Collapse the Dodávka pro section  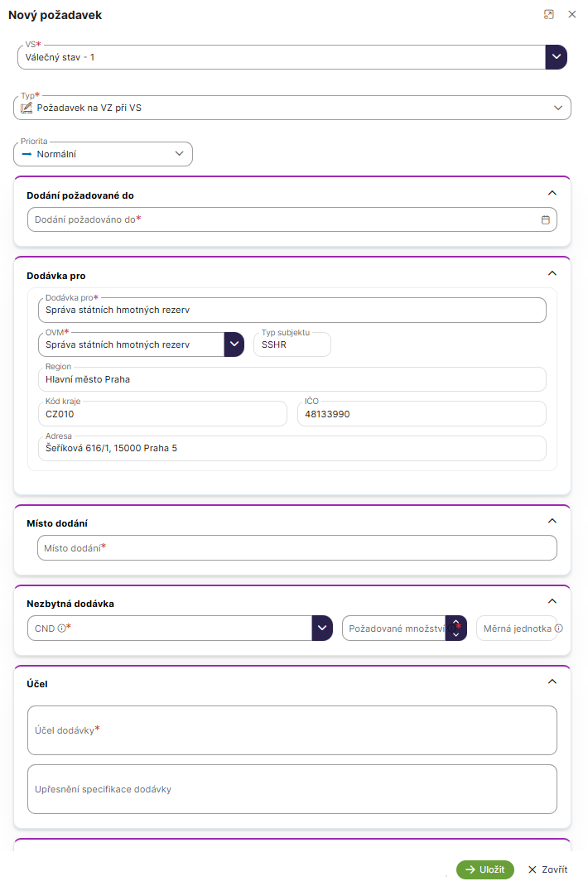[552, 273]
